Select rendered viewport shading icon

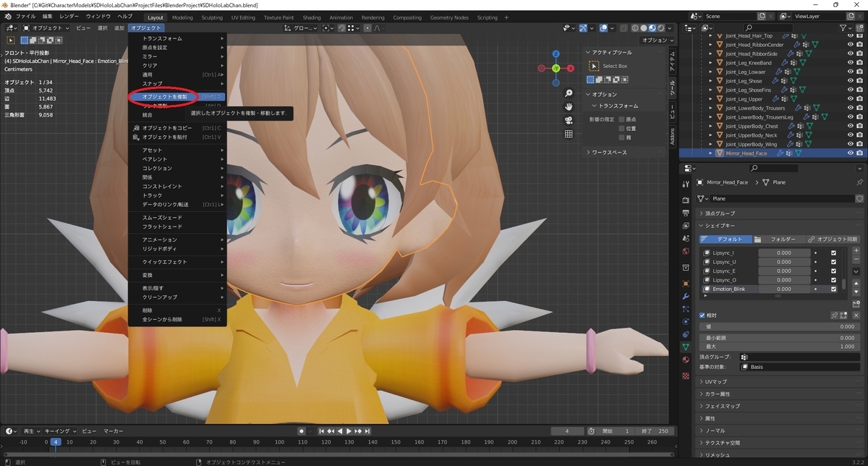pyautogui.click(x=660, y=28)
